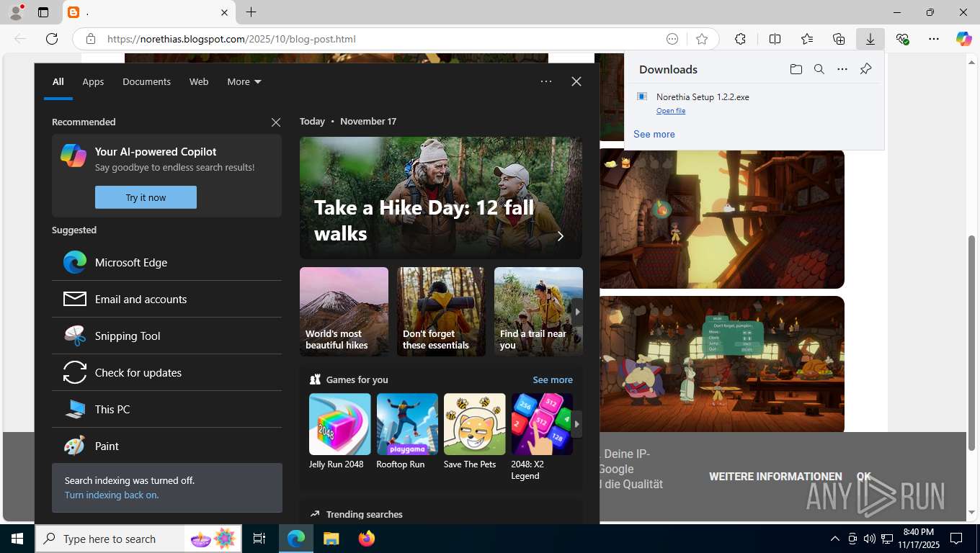This screenshot has width=980, height=553.
Task: Advance games carousel arrow
Action: click(x=576, y=424)
